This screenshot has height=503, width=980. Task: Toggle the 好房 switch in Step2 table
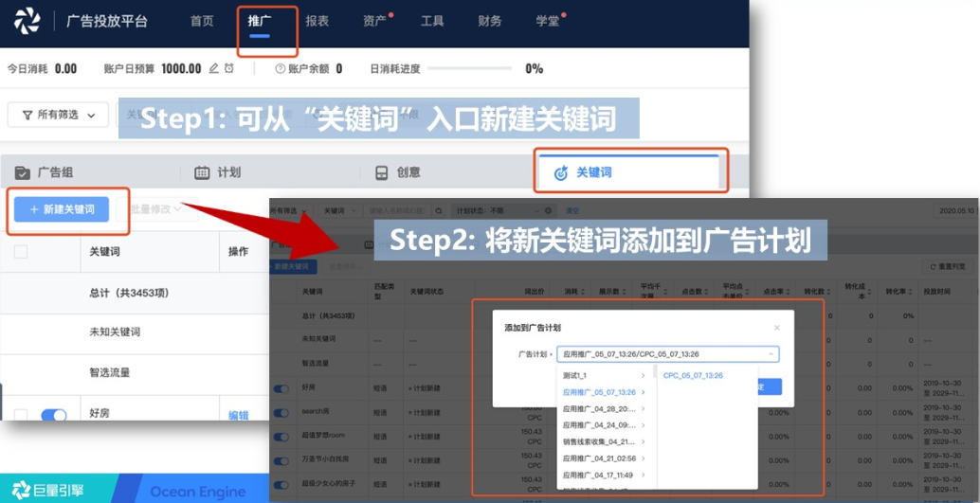281,388
